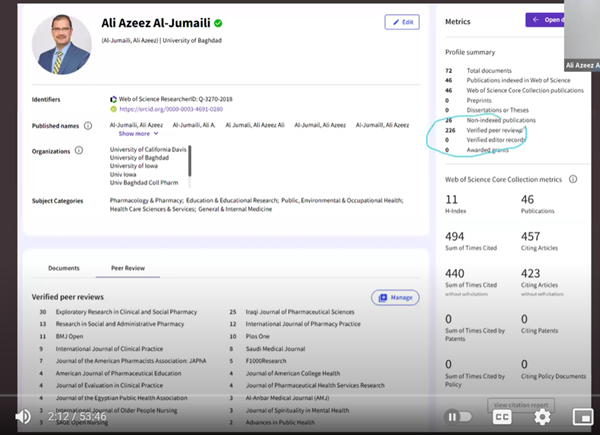Click the green ORCID icon
The width and height of the screenshot is (600, 435).
point(113,109)
